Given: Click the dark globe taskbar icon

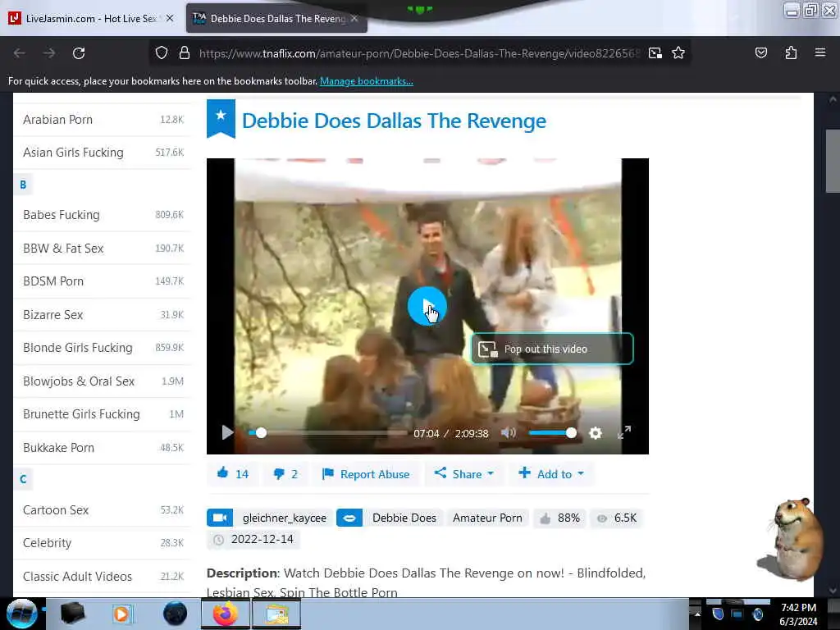Looking at the screenshot, I should (176, 614).
